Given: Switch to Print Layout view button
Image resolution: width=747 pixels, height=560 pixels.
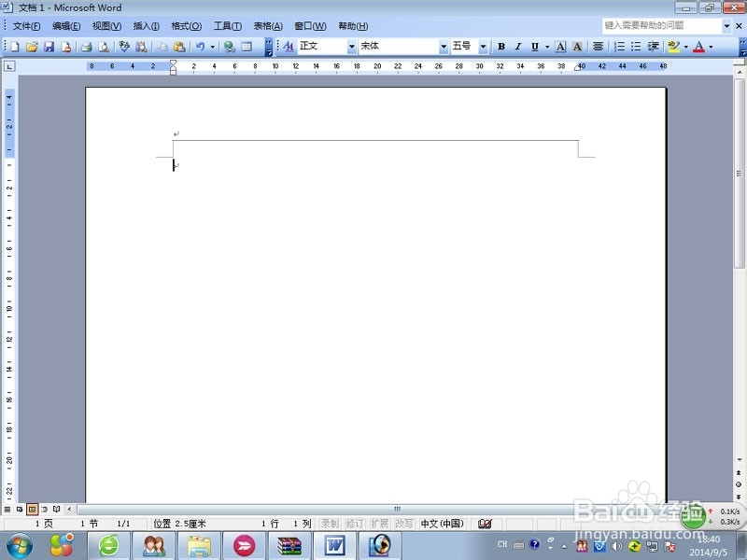Looking at the screenshot, I should click(32, 510).
